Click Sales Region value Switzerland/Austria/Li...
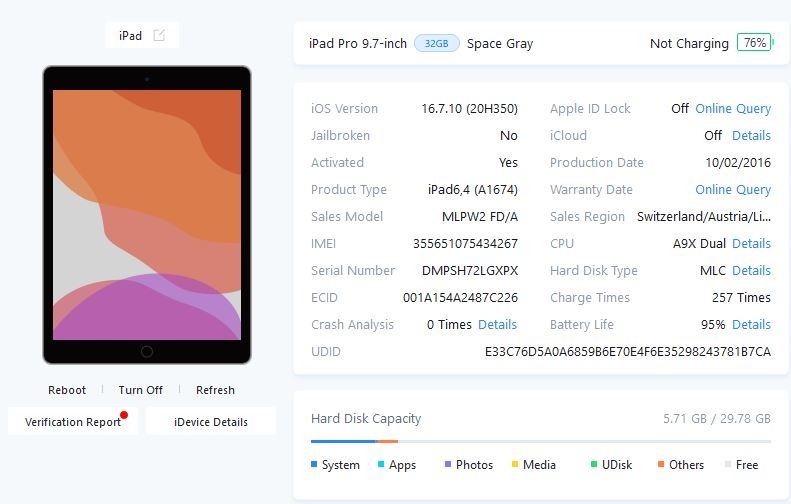 704,216
